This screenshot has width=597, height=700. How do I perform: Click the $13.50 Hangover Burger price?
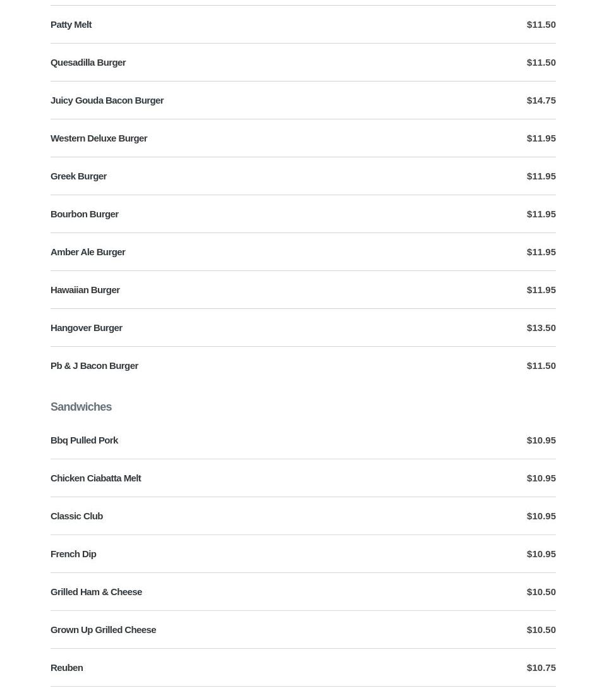(541, 328)
